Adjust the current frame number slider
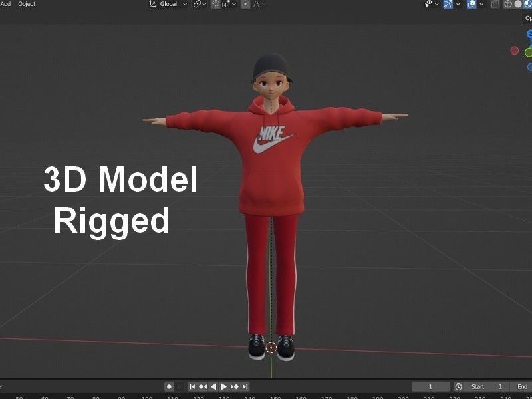Viewport: 532px width, 399px height. click(x=431, y=386)
